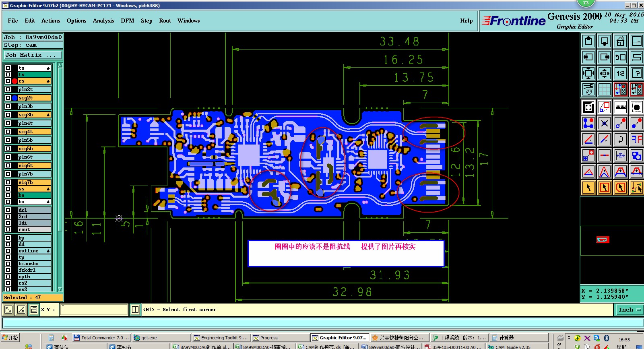Select the ruler measurement tool
644x349 pixels.
620,107
